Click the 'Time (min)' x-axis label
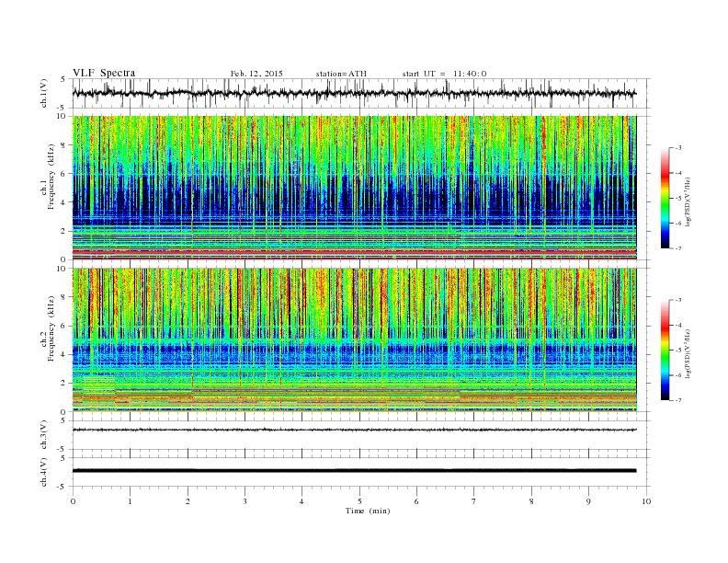The width and height of the screenshot is (728, 563). 368,511
